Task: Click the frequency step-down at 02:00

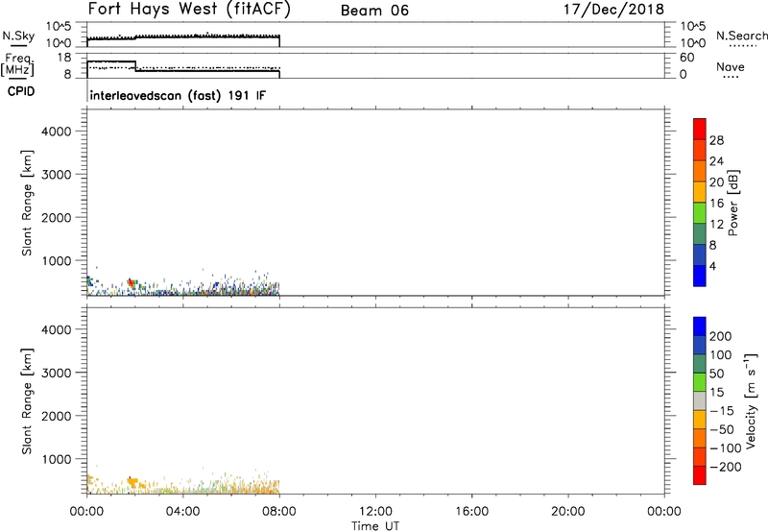Action: pos(135,66)
